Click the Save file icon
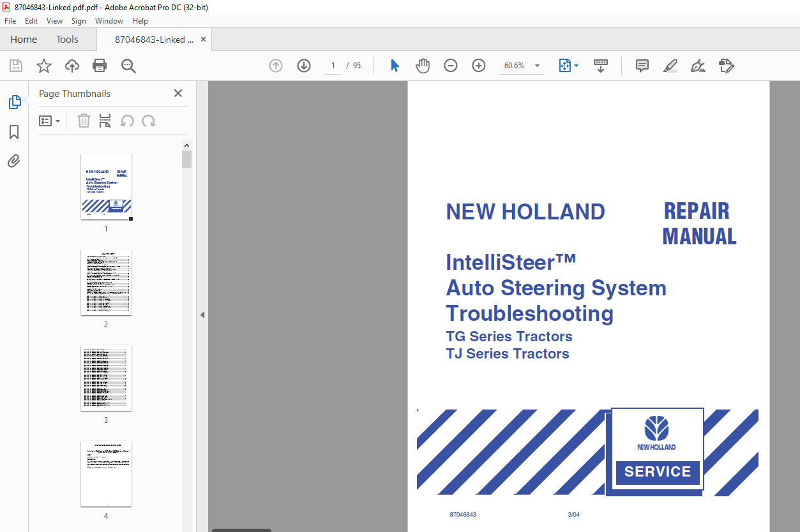Image resolution: width=800 pixels, height=532 pixels. 16,66
